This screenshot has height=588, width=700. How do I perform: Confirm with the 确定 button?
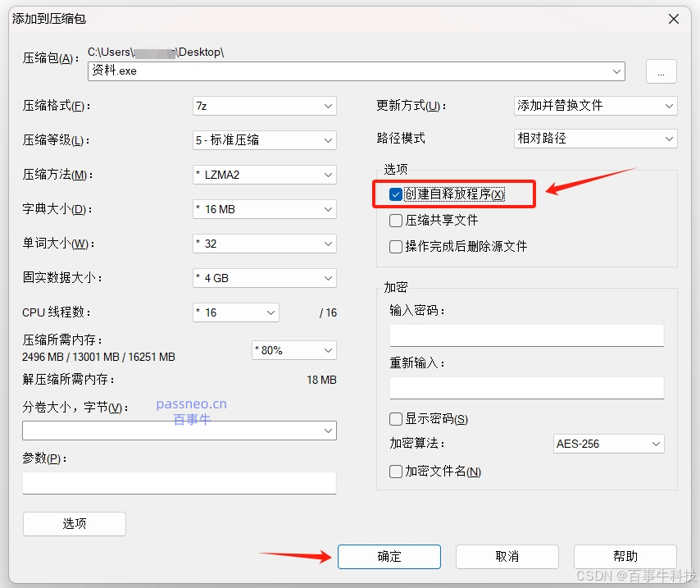click(389, 557)
